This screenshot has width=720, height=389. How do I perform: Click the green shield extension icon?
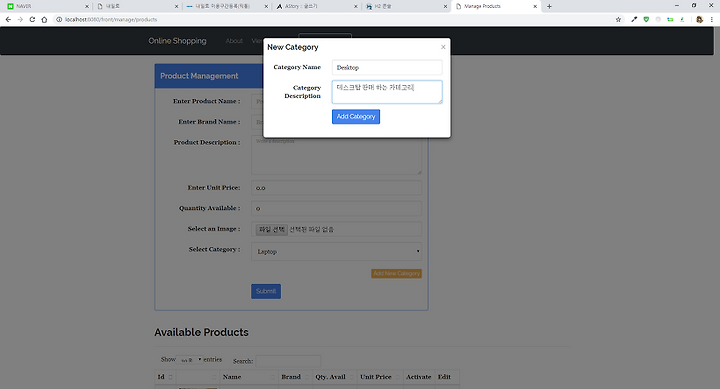[646, 19]
